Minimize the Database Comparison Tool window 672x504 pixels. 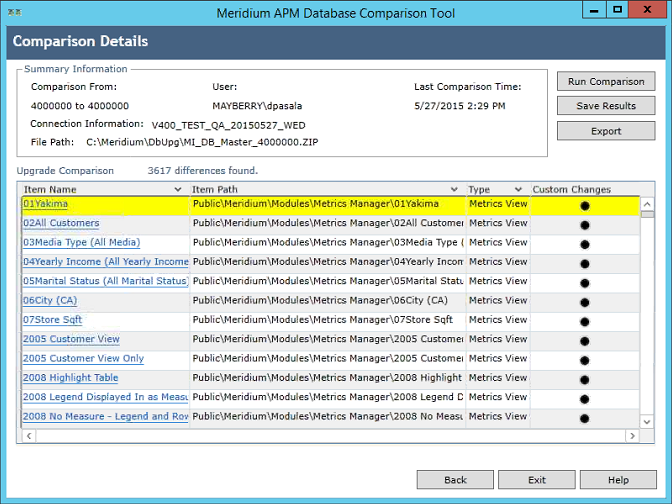click(x=594, y=9)
